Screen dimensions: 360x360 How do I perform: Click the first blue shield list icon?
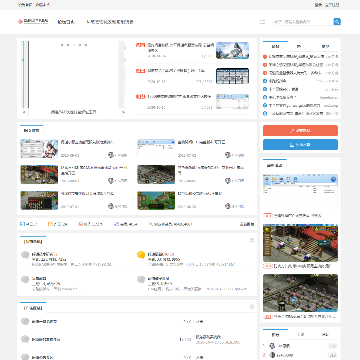(x=265, y=81)
